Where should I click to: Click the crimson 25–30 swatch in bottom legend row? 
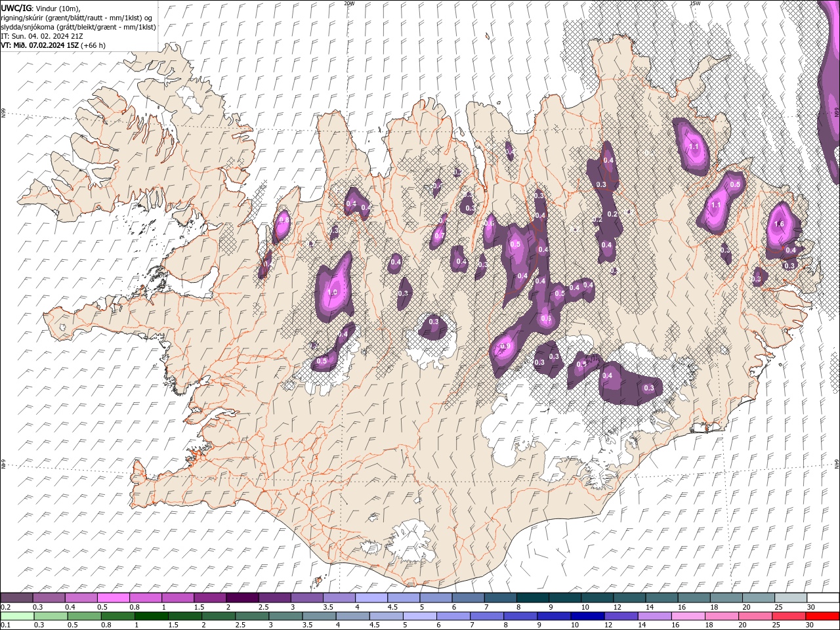pyautogui.click(x=789, y=616)
